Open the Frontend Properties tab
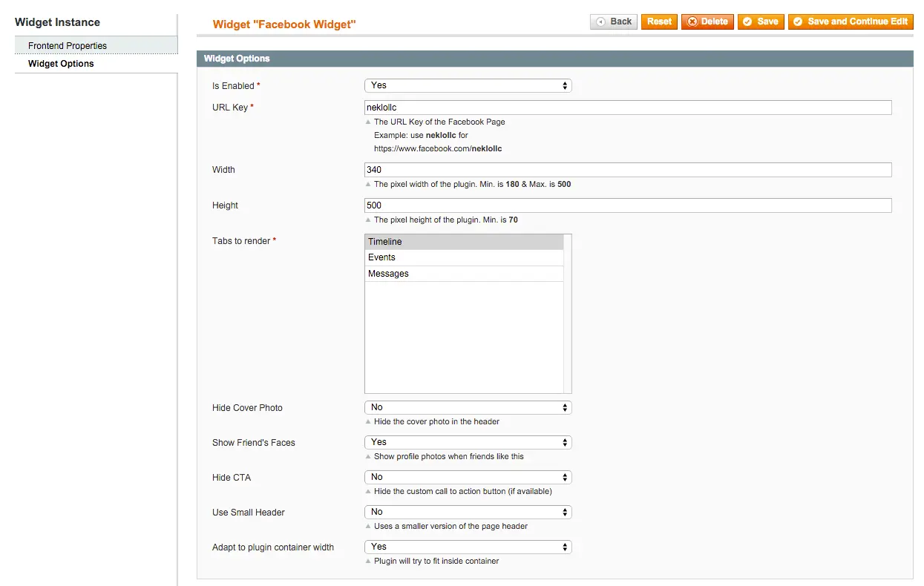 [x=96, y=45]
